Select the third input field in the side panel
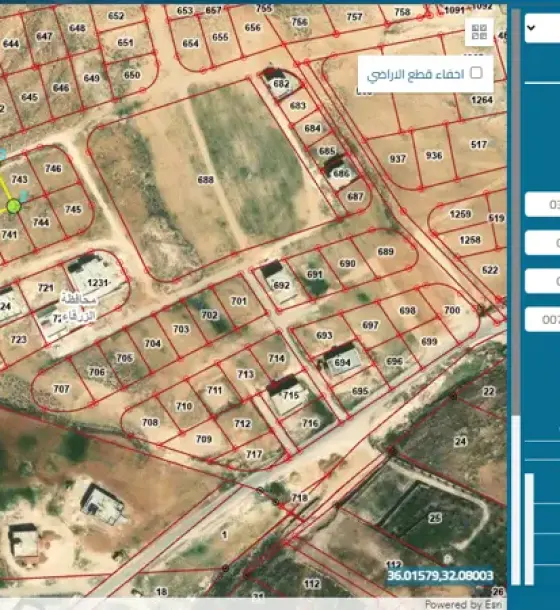 pos(543,281)
